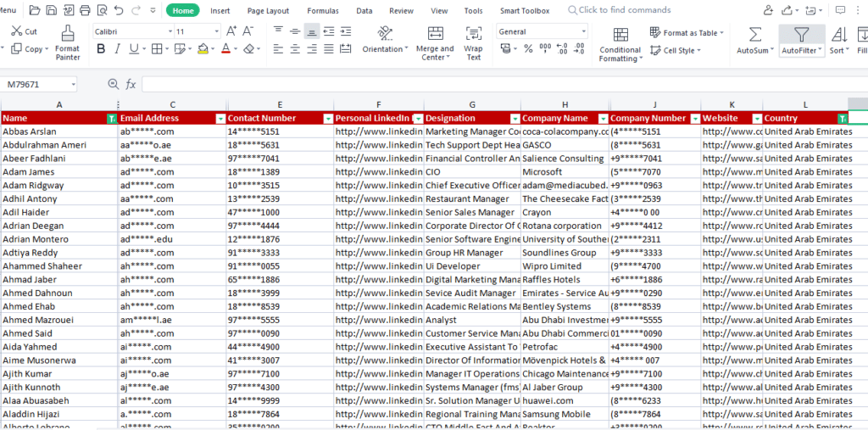
Task: Apply the yellow fill color bucket
Action: tap(203, 49)
